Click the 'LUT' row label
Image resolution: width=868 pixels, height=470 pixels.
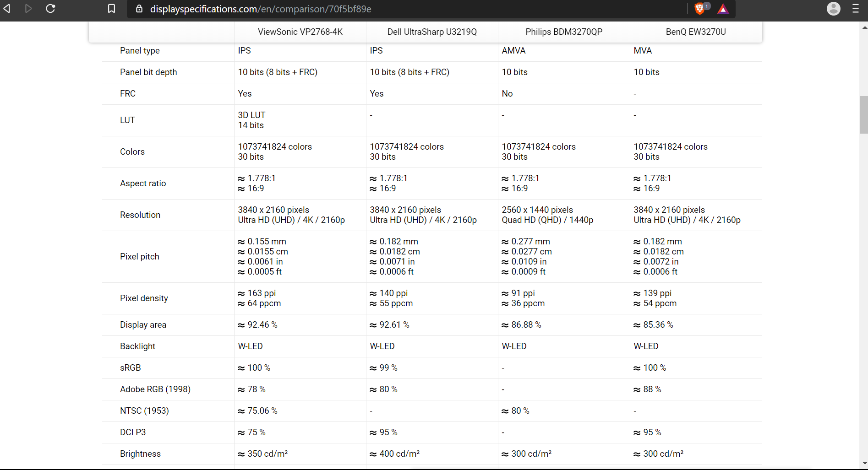[x=127, y=120]
